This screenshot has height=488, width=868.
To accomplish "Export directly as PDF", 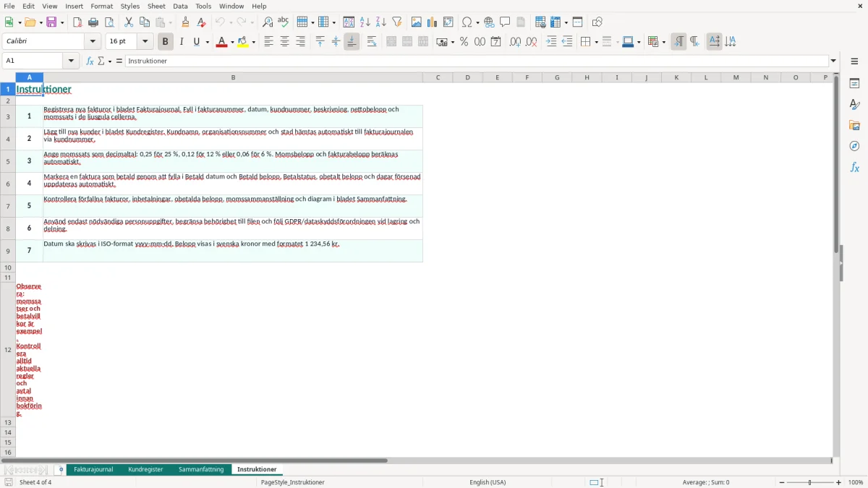I will 77,22.
